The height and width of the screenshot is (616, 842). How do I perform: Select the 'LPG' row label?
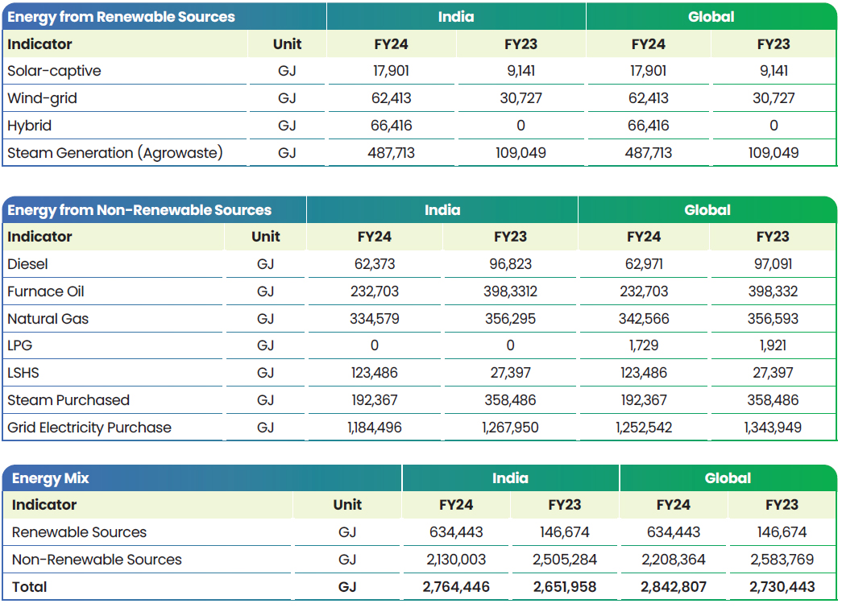[20, 345]
